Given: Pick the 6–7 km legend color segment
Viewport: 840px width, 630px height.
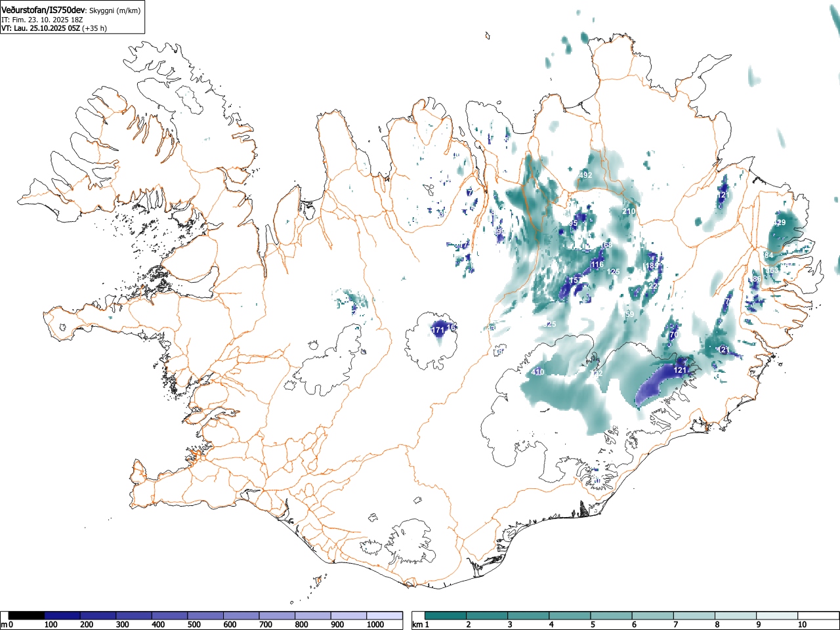Looking at the screenshot, I should pos(652,616).
